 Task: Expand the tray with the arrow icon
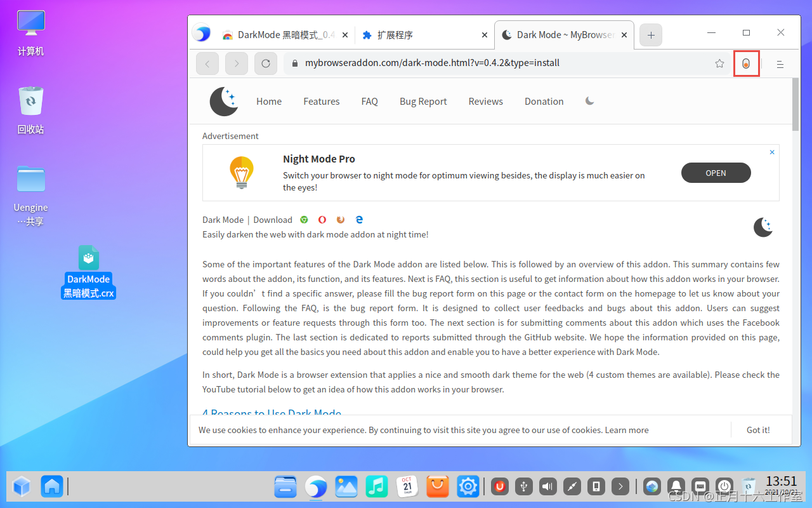(620, 487)
